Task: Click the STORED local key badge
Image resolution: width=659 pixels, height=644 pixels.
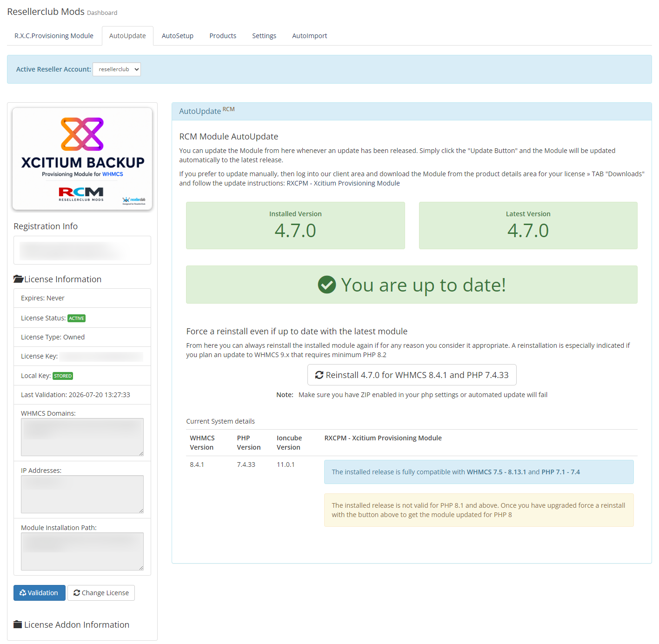Action: tap(63, 376)
